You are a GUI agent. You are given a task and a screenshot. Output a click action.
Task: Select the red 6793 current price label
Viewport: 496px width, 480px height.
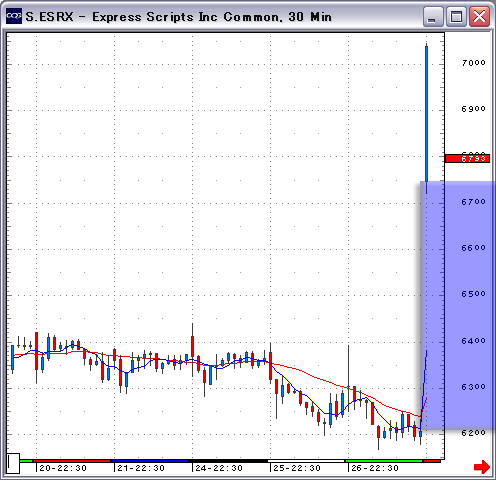click(x=468, y=158)
